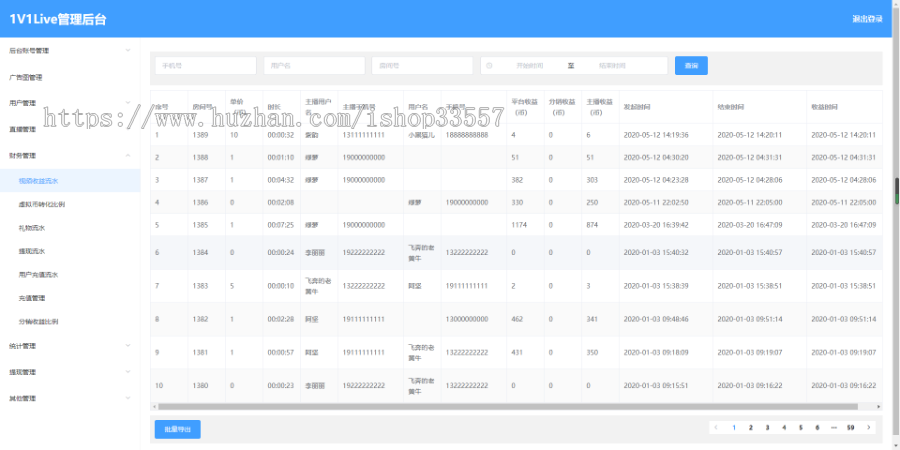
Task: Select 礼物流水 in the sidebar
Action: (33, 228)
